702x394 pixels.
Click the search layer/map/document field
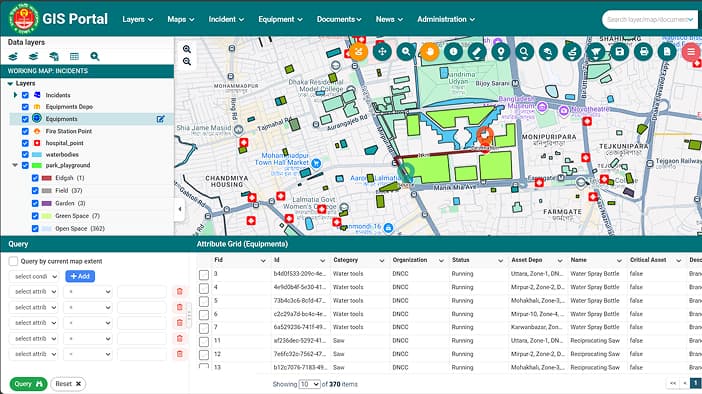click(651, 19)
